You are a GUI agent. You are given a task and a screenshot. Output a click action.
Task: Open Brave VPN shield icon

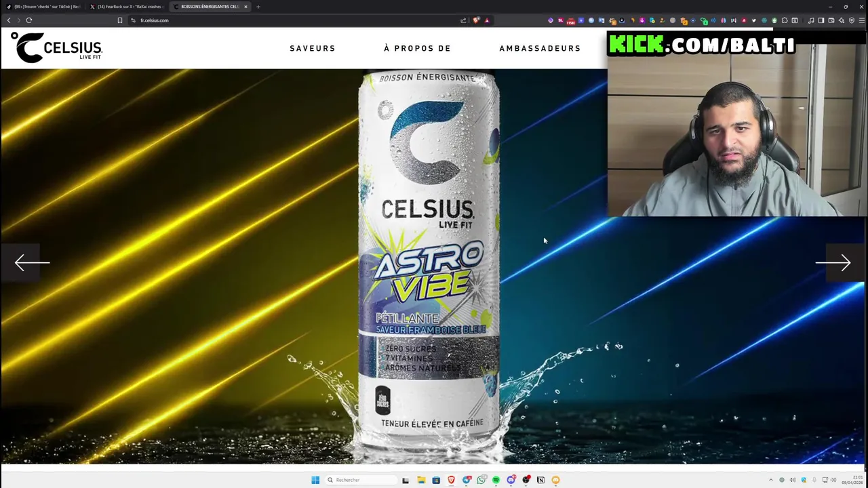tap(852, 20)
